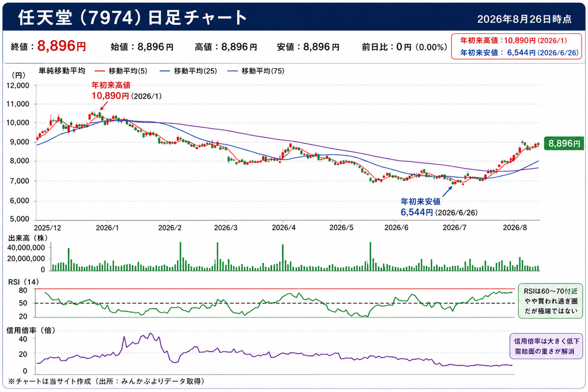This screenshot has height=392, width=588.
Task: Click the 12,000 price axis label
Action: [18, 86]
